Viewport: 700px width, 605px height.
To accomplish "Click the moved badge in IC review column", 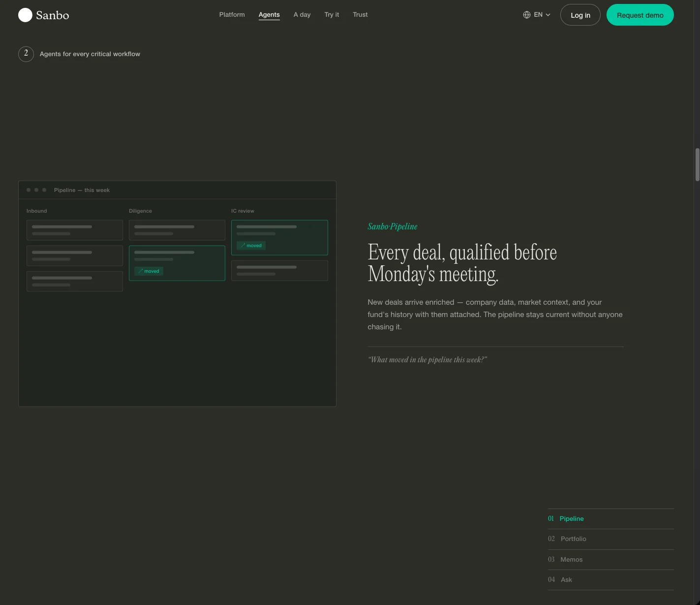I will coord(251,246).
